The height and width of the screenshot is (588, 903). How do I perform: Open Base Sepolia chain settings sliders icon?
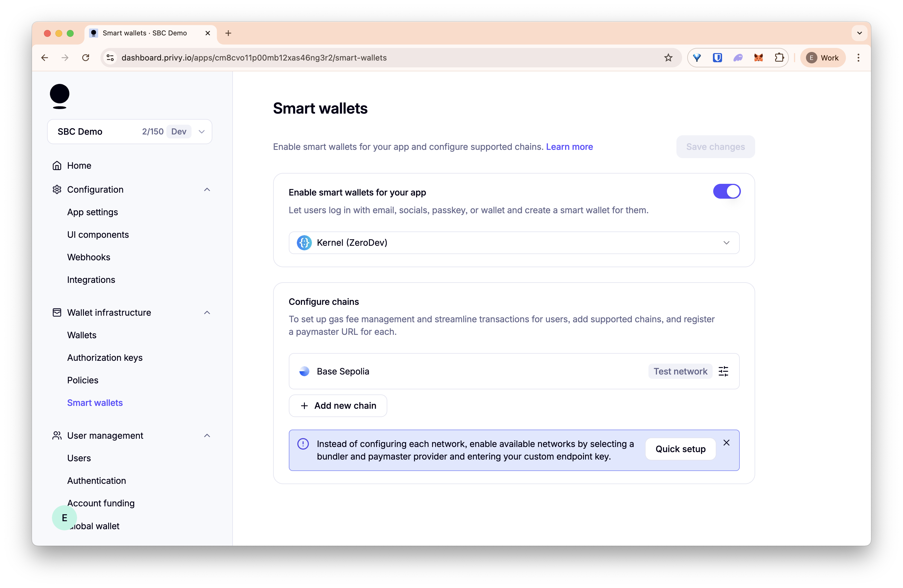coord(723,371)
